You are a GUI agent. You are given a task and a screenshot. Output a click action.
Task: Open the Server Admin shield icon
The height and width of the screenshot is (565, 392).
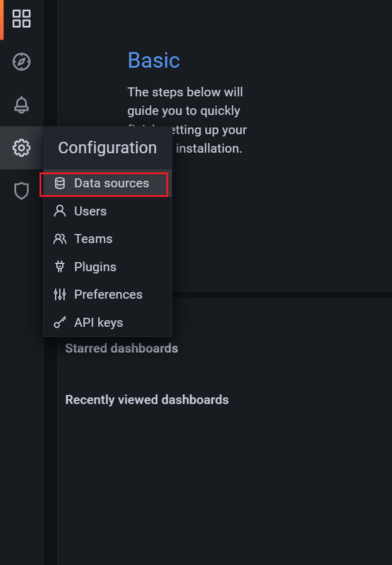[22, 191]
